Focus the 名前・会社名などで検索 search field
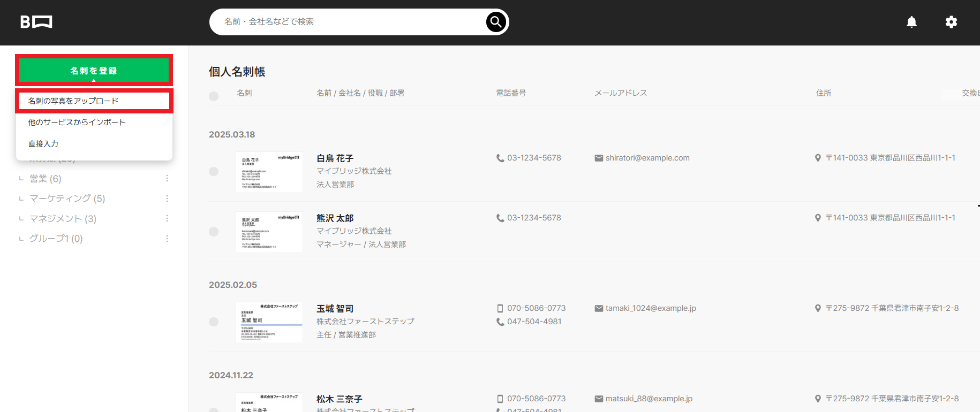 [x=348, y=22]
